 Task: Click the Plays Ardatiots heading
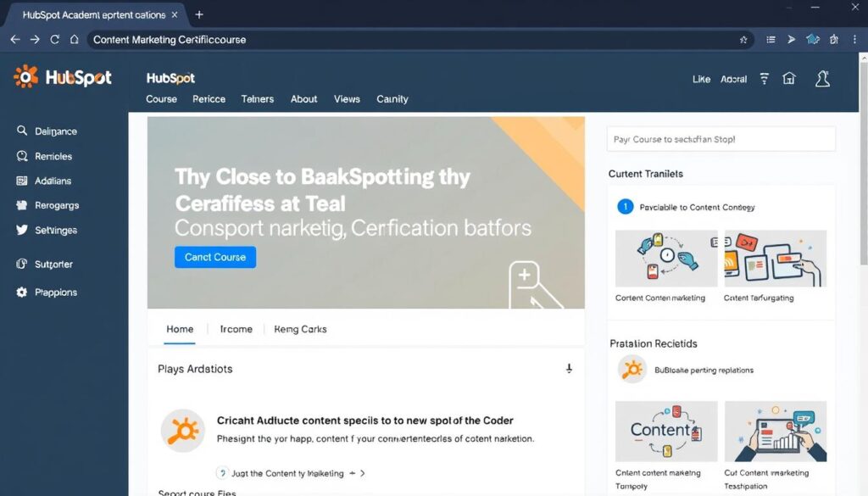[x=195, y=369]
